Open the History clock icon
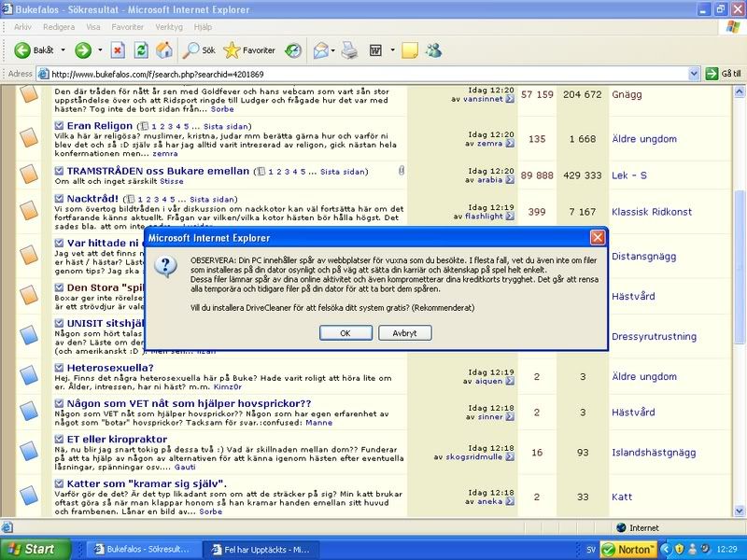Image resolution: width=747 pixels, height=560 pixels. (293, 50)
